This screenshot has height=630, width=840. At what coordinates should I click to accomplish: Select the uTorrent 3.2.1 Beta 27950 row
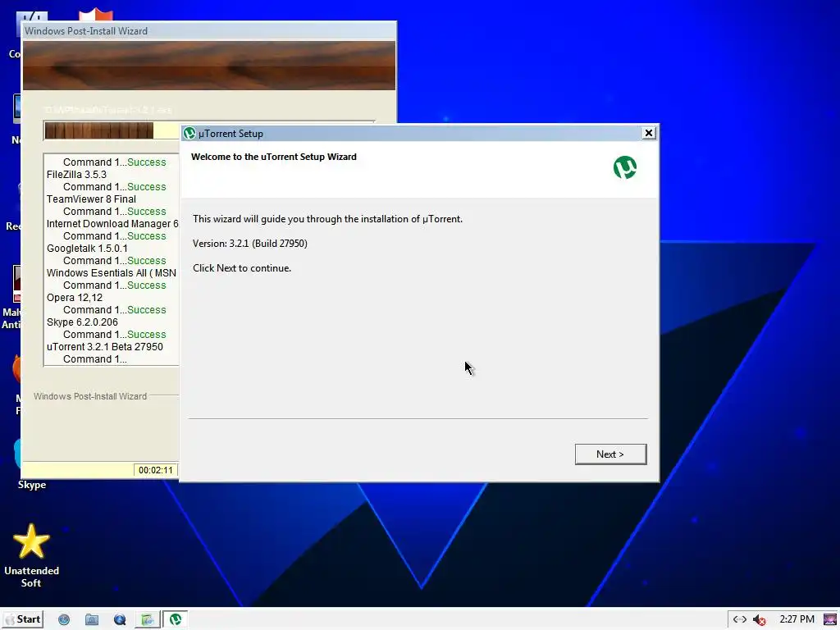pyautogui.click(x=104, y=347)
